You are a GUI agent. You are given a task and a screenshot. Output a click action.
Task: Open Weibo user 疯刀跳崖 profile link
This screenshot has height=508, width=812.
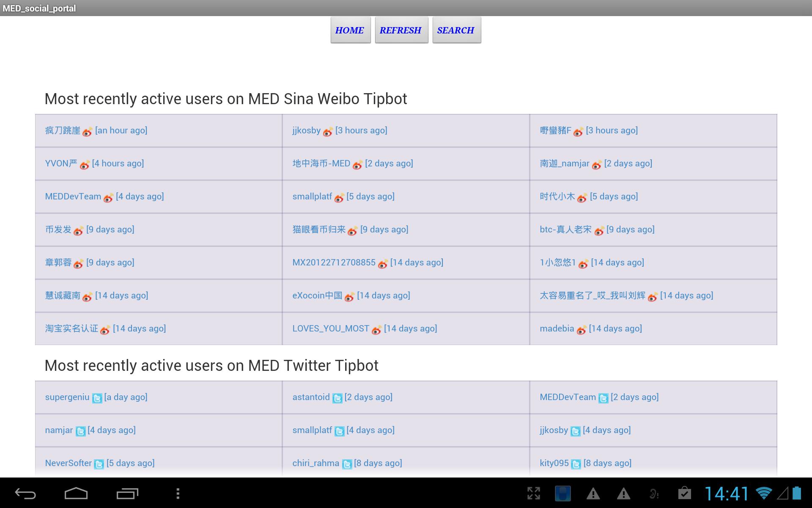63,130
